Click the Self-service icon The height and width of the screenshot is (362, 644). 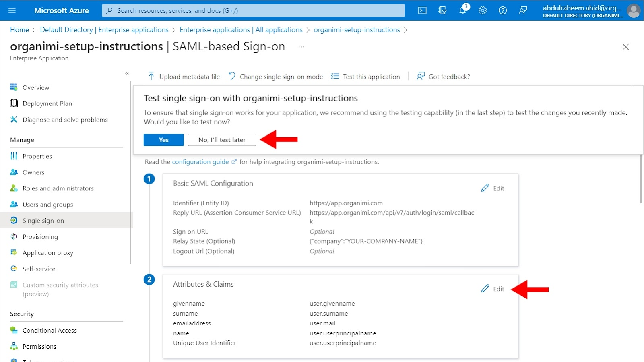click(x=14, y=269)
